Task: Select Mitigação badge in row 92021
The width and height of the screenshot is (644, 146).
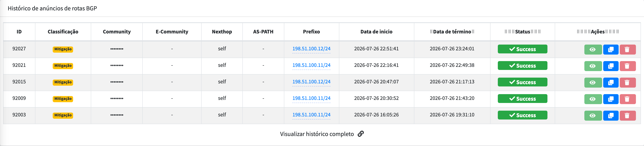Action: pos(63,66)
